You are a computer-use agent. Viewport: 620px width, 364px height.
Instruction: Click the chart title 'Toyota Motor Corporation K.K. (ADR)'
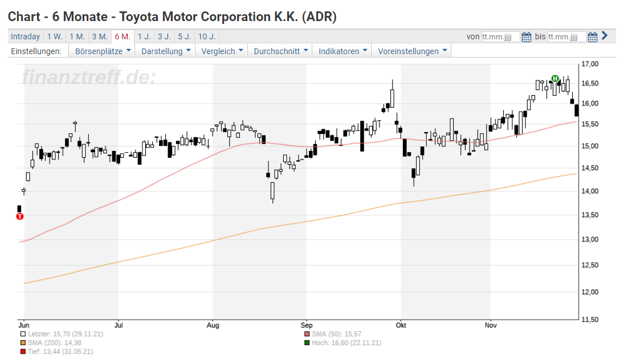228,17
